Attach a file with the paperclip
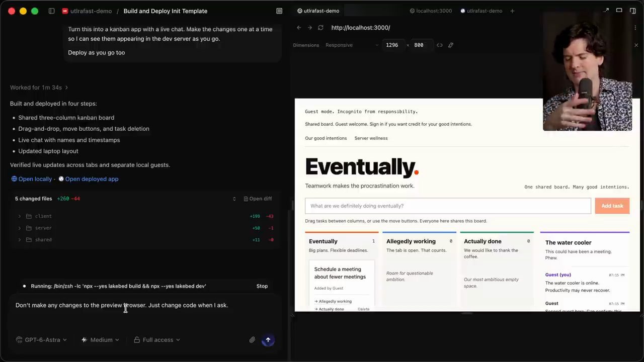 [252, 340]
